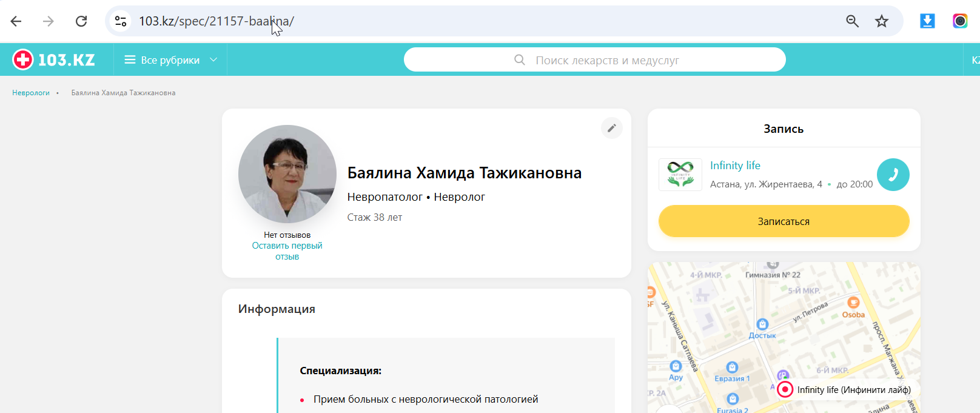This screenshot has width=980, height=413.
Task: Click the Eurasia 2 marker on the map
Action: [x=733, y=399]
